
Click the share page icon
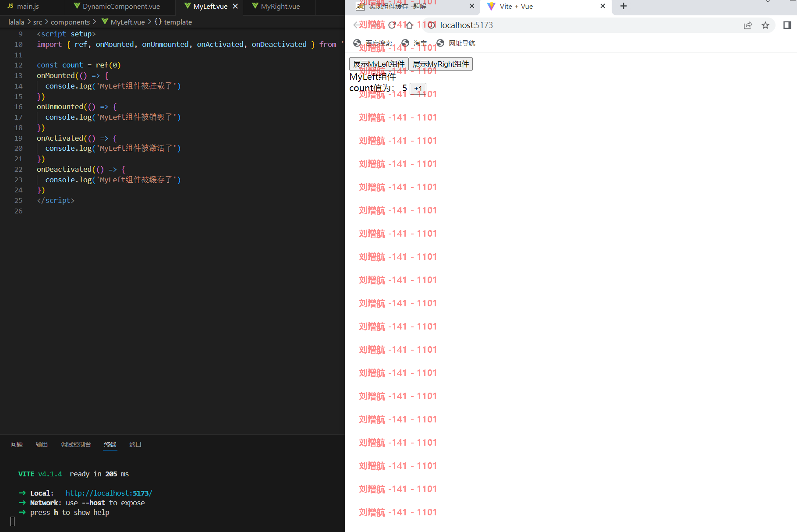coord(748,25)
